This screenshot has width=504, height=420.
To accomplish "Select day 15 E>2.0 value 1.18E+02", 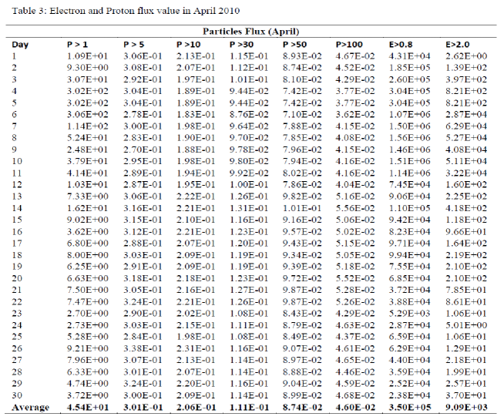I will [x=466, y=220].
